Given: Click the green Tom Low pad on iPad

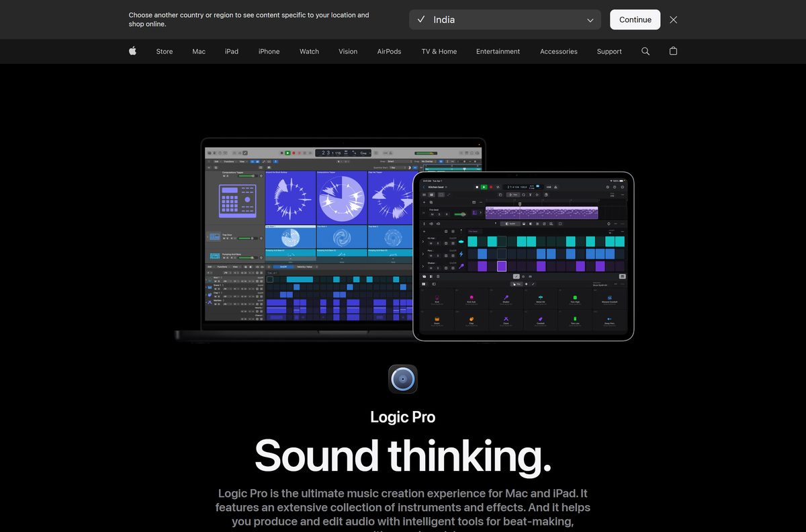Looking at the screenshot, I should click(x=575, y=320).
